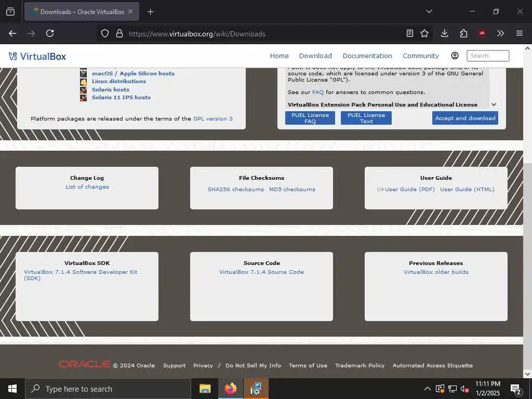Open File Explorer from the taskbar

click(x=205, y=389)
